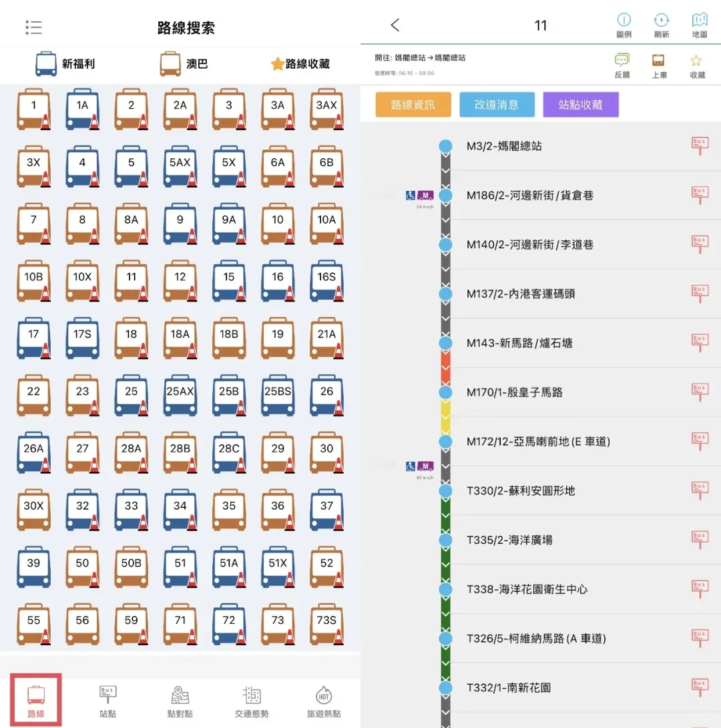Open the 路線收藏 favorites tab
Screen dimensions: 721x728
[300, 65]
